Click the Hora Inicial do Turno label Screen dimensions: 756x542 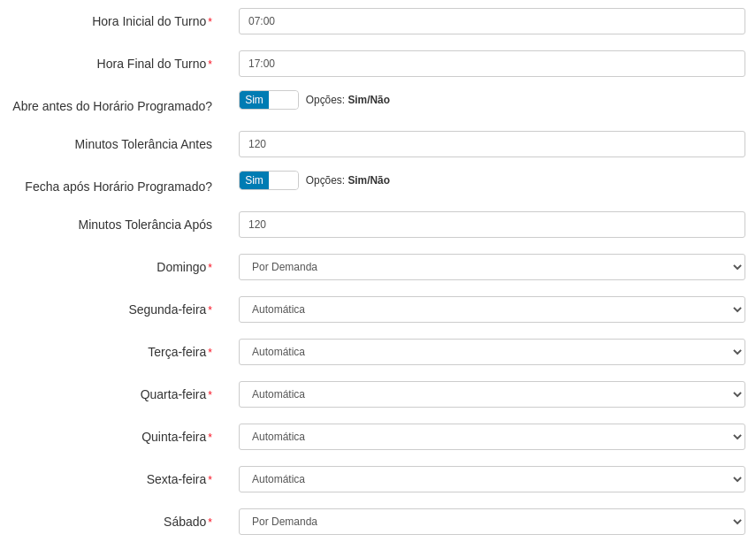[149, 21]
